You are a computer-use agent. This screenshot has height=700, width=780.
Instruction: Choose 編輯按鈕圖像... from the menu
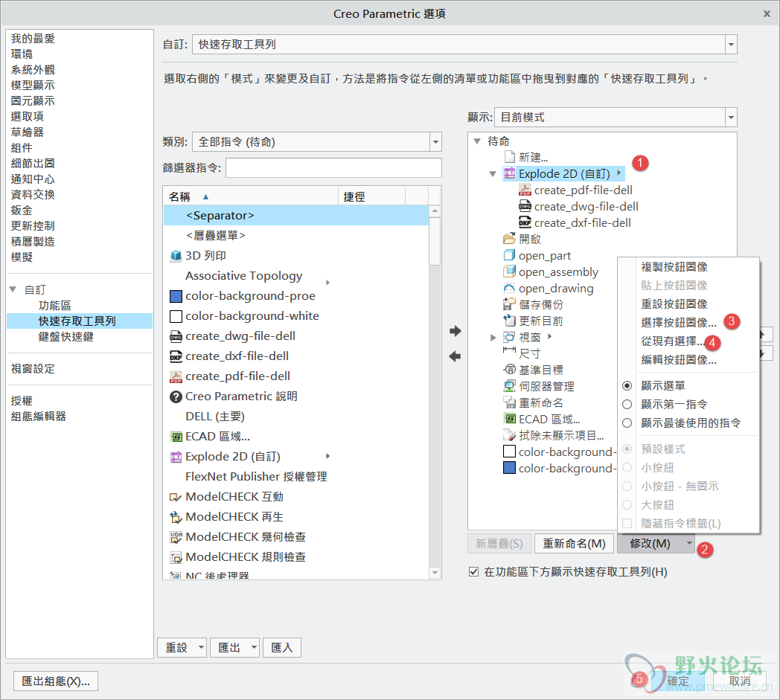tap(679, 360)
